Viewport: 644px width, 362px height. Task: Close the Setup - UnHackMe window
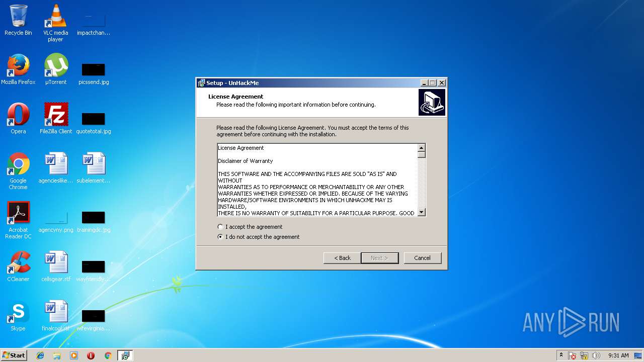click(442, 83)
